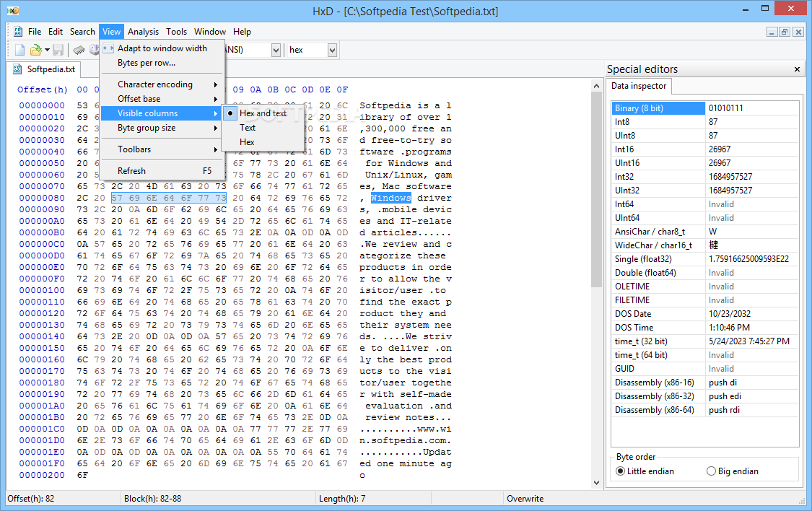Select the Binary (8 bit) inspector row
The height and width of the screenshot is (511, 812).
(x=704, y=108)
